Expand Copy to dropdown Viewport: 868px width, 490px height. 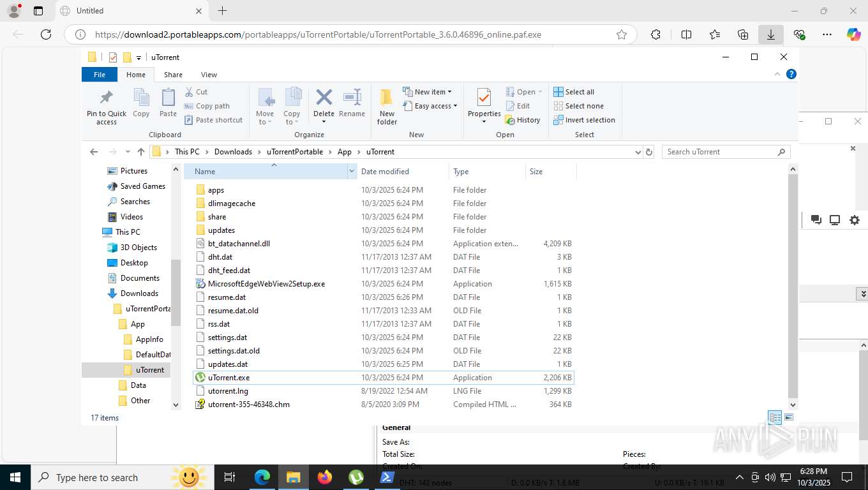tap(292, 122)
